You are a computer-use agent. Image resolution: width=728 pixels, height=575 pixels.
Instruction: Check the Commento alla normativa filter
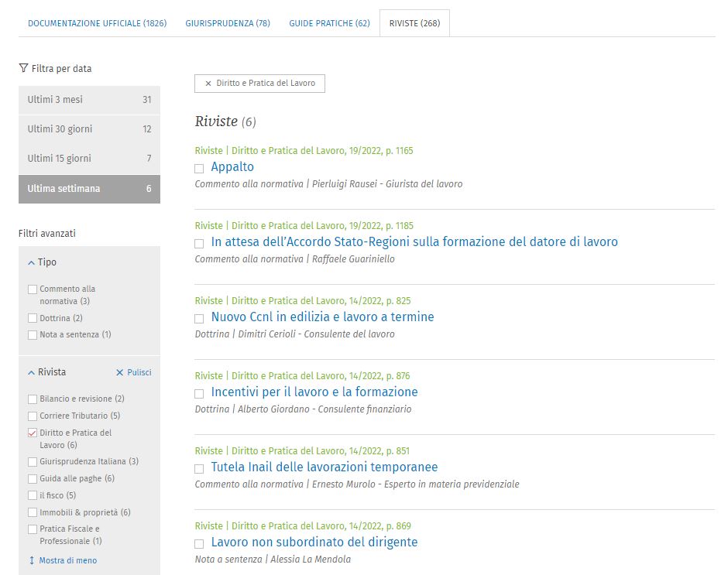point(33,289)
